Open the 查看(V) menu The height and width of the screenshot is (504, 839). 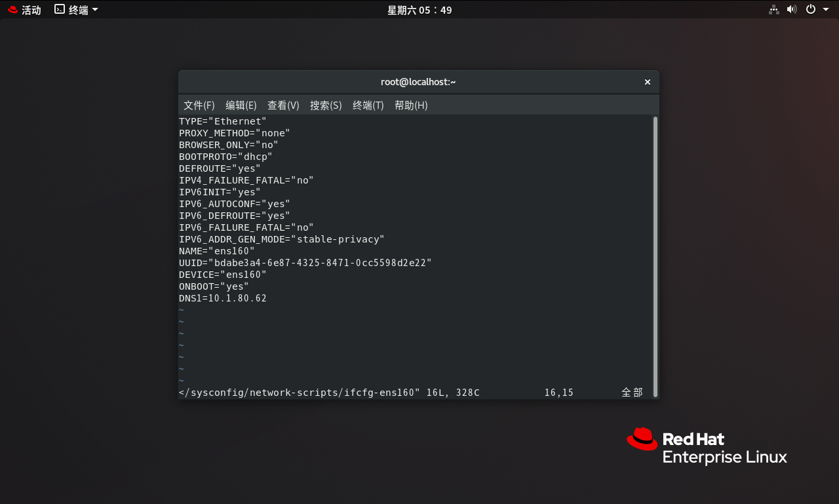point(283,105)
